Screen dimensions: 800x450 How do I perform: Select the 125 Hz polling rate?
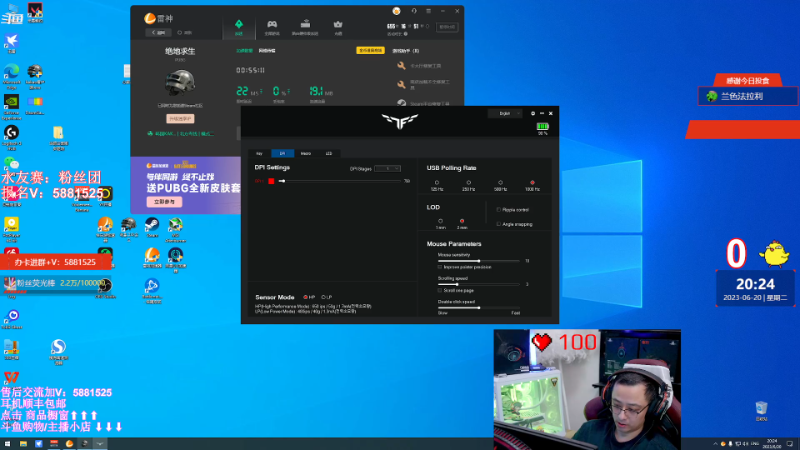point(437,182)
